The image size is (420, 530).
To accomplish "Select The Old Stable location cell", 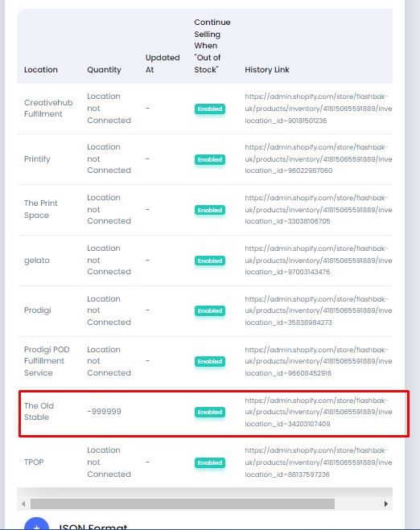I will point(39,411).
